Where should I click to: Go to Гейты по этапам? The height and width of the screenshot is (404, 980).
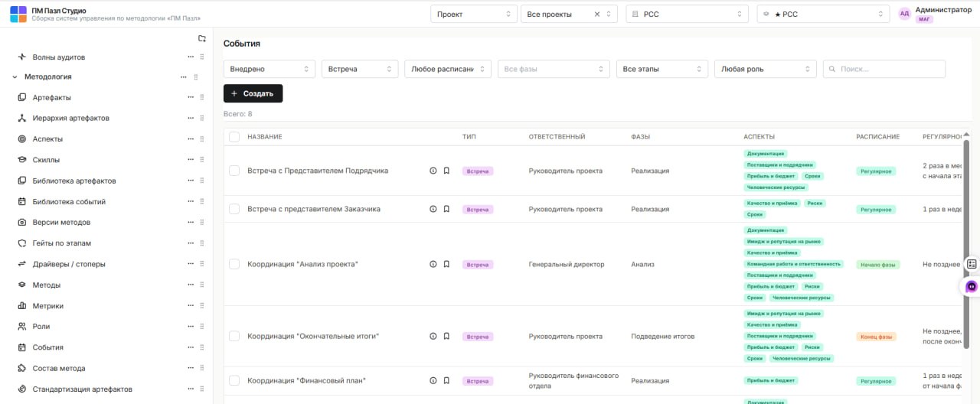[61, 243]
